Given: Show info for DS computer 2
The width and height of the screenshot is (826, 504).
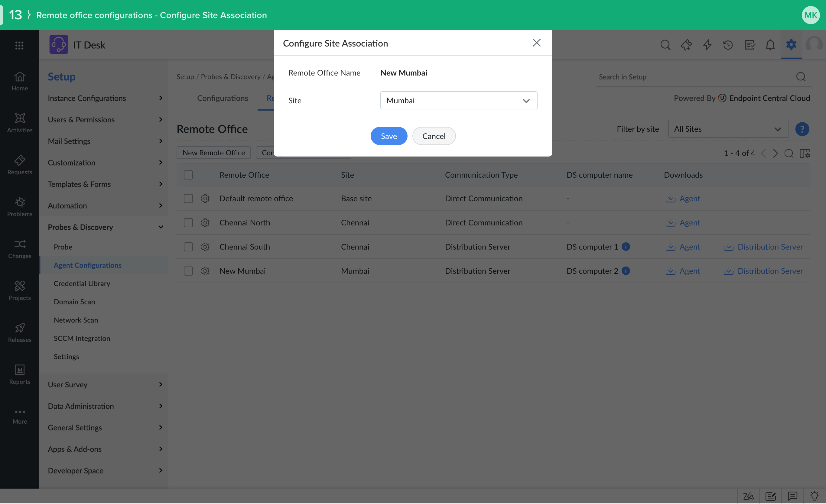Looking at the screenshot, I should click(626, 271).
